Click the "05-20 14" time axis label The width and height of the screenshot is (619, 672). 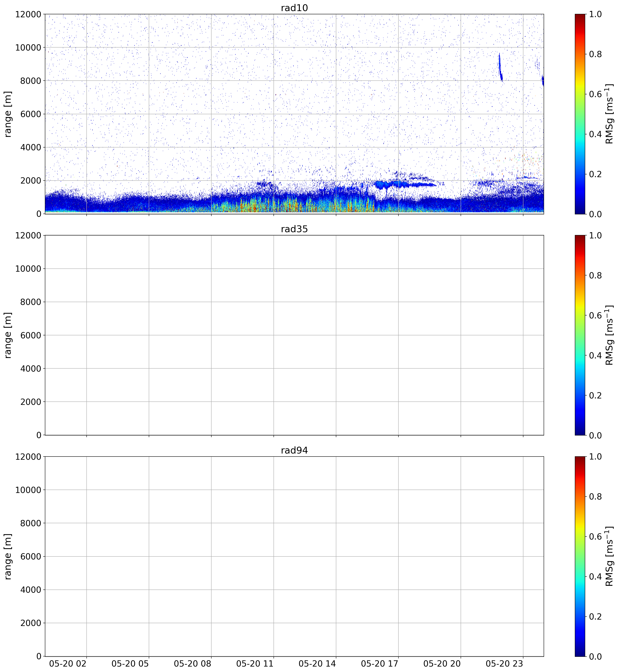tap(317, 664)
